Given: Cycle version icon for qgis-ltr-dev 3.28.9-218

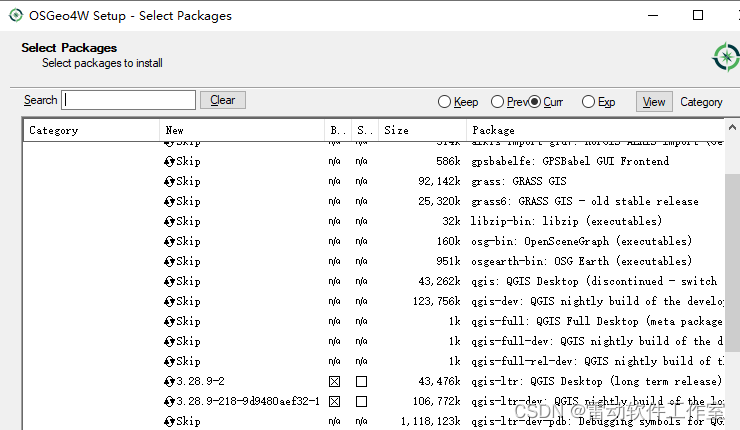Looking at the screenshot, I should [x=169, y=401].
